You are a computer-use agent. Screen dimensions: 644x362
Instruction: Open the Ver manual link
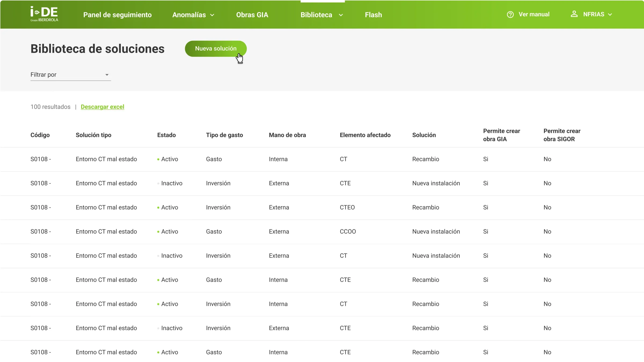point(534,14)
